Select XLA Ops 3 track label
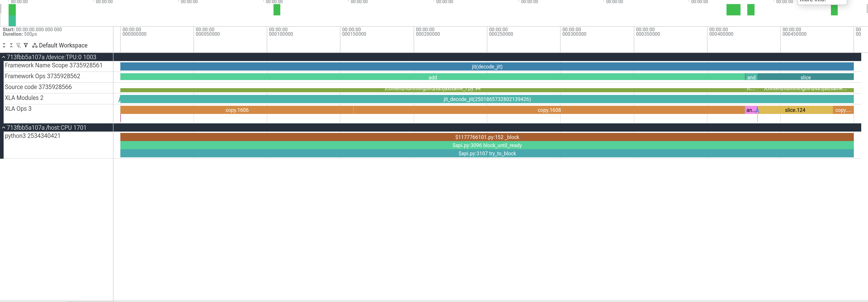 [x=18, y=109]
